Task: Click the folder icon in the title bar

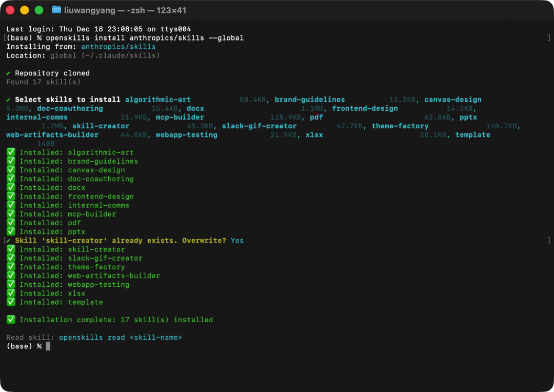Action: (x=56, y=10)
